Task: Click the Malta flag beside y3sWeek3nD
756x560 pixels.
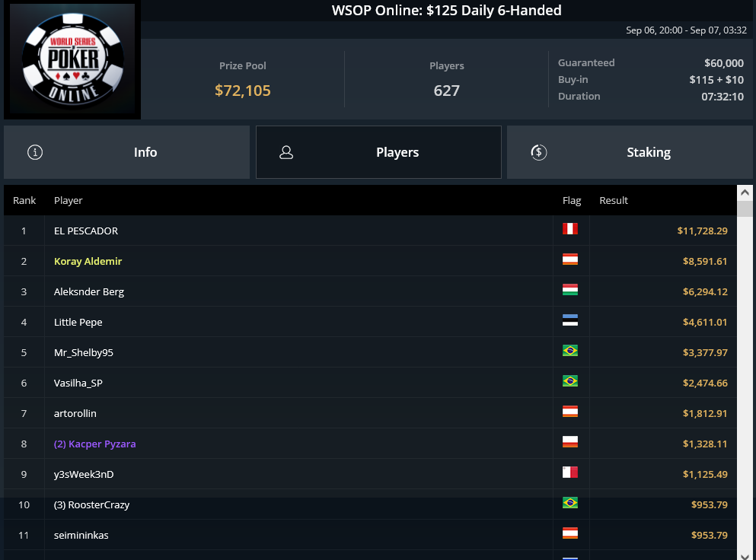Action: pos(570,473)
